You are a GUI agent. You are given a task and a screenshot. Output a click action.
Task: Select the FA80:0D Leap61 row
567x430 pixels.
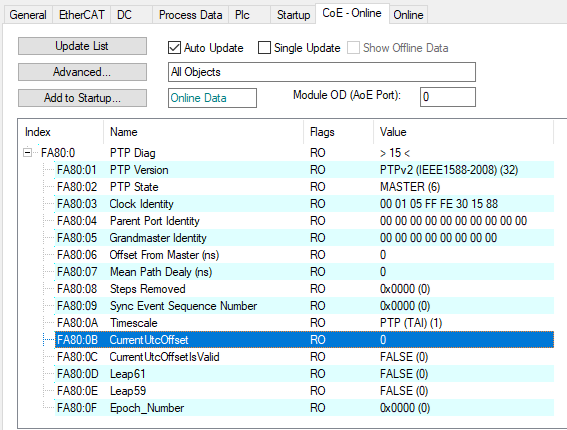304,374
